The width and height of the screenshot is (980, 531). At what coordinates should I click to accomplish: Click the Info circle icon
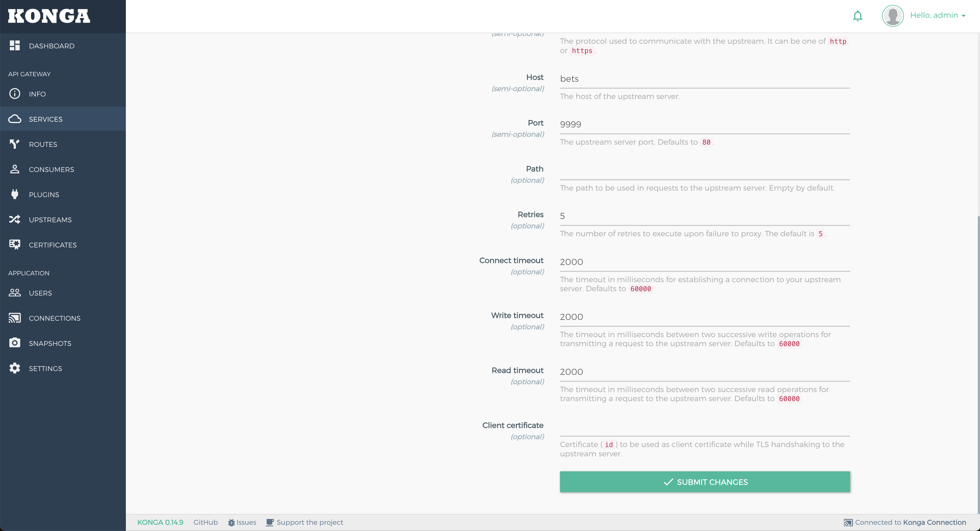[x=15, y=94]
